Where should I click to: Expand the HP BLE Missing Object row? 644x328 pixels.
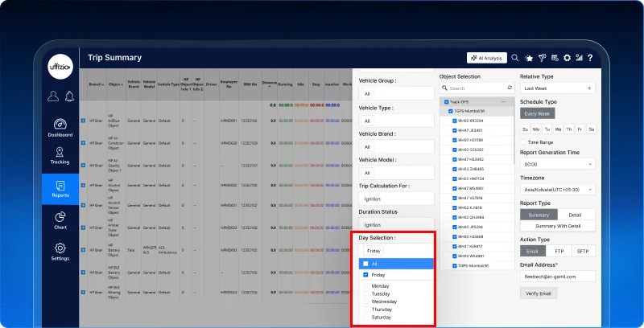tap(84, 293)
